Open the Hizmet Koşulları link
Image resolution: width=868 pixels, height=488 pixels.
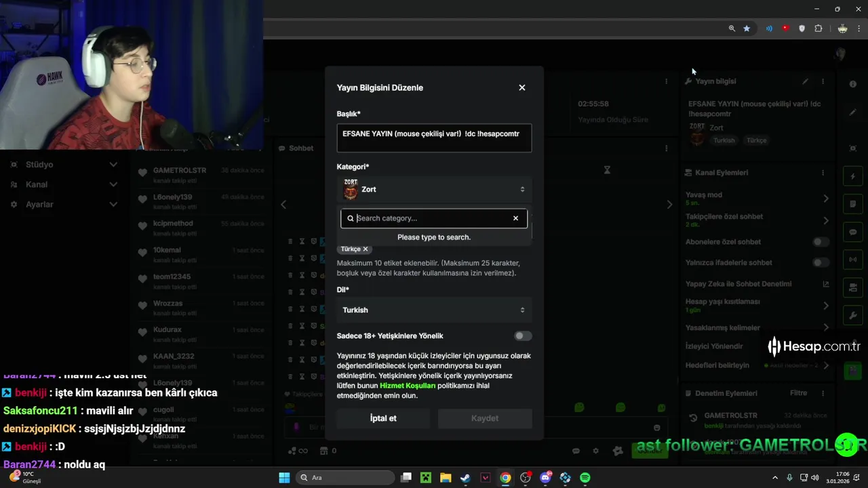click(408, 386)
